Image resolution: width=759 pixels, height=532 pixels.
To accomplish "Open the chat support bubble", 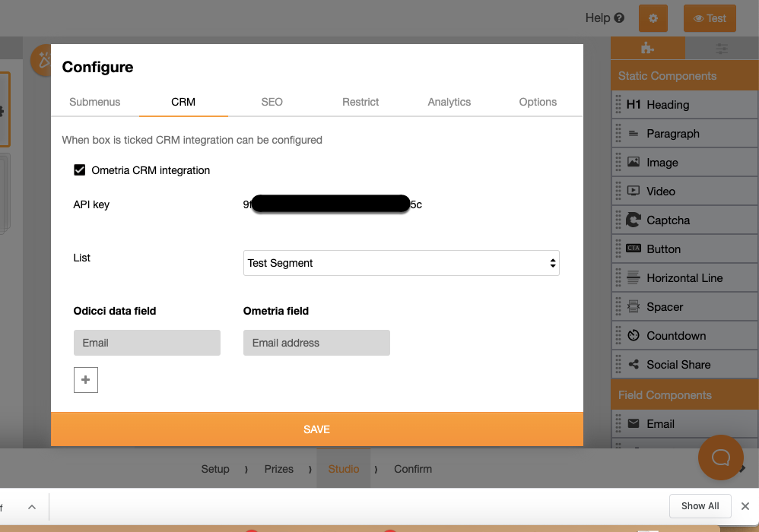I will click(720, 457).
